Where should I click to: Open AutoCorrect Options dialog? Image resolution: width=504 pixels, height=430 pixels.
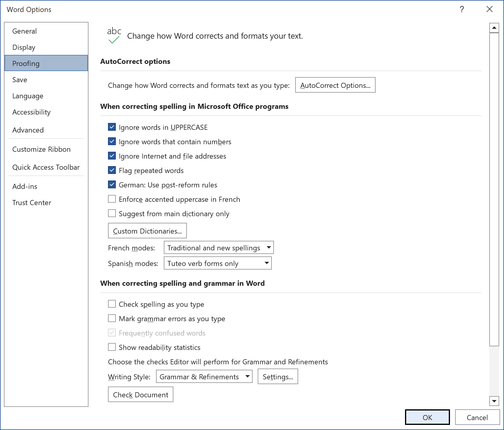pos(335,85)
